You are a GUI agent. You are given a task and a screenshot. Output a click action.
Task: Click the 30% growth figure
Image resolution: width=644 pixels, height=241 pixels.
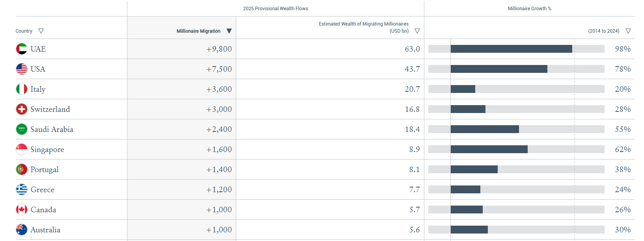(623, 230)
